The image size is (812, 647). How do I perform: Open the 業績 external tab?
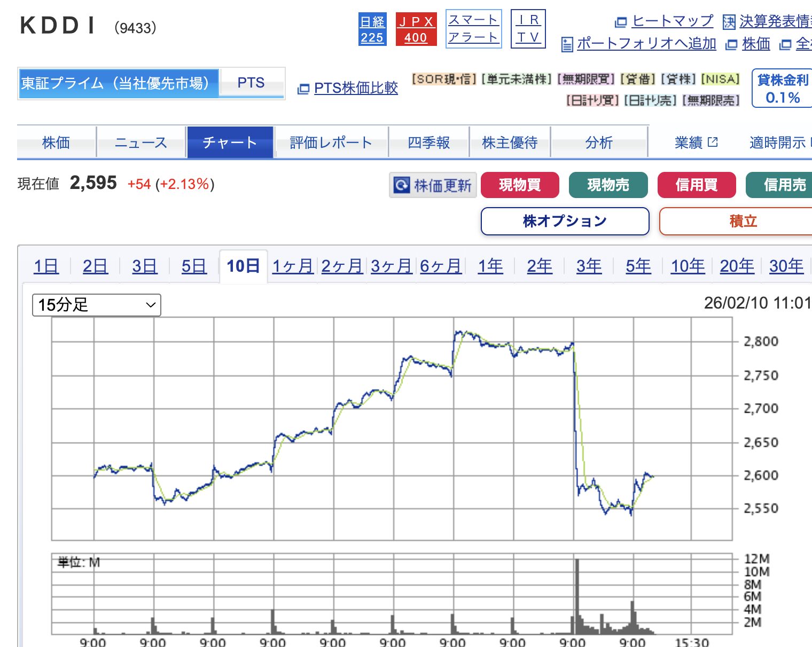(696, 142)
